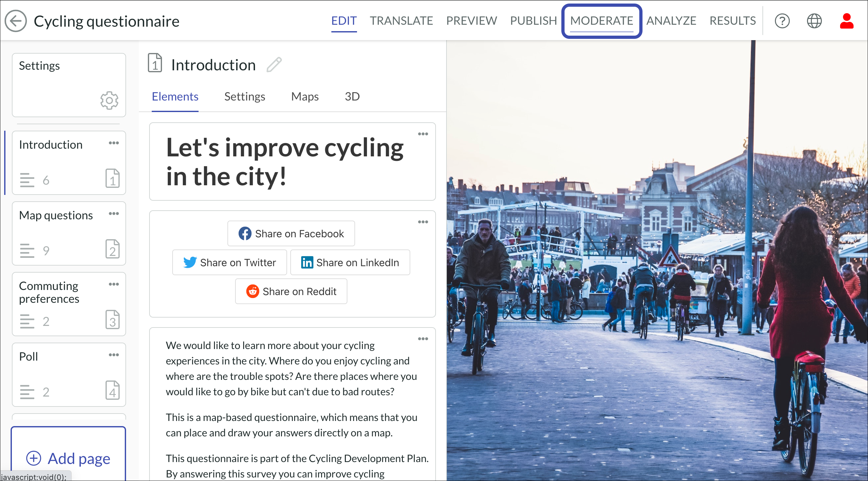This screenshot has width=868, height=481.
Task: Click the paragraph starting 'We would like to learn'
Action: click(291, 368)
